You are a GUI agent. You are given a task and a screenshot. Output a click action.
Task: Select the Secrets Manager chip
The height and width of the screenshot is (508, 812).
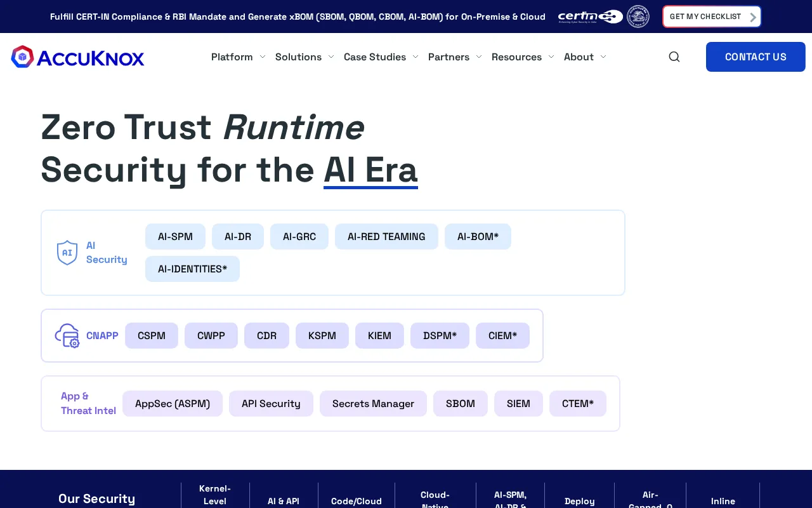point(373,404)
